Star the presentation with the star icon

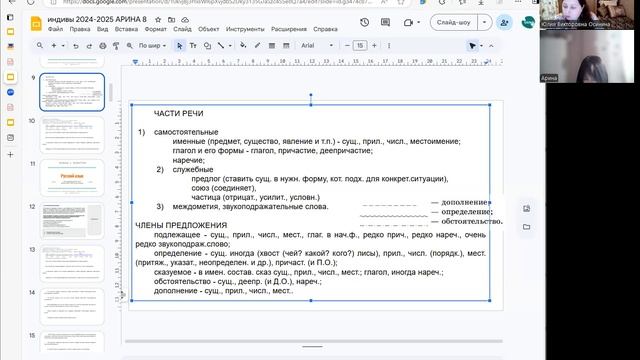click(x=158, y=20)
